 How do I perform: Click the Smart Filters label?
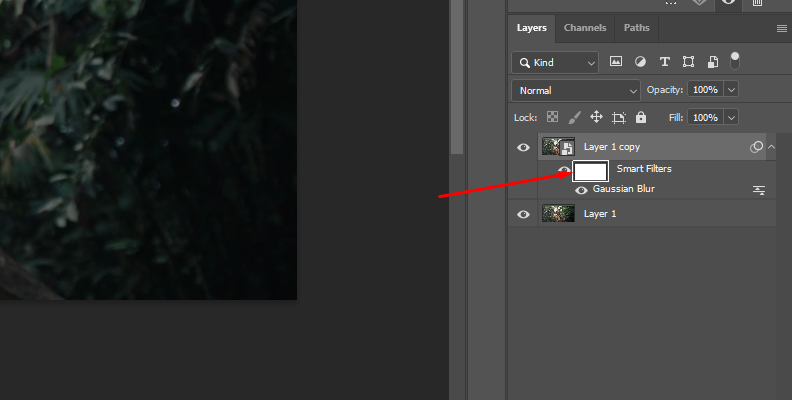(644, 169)
